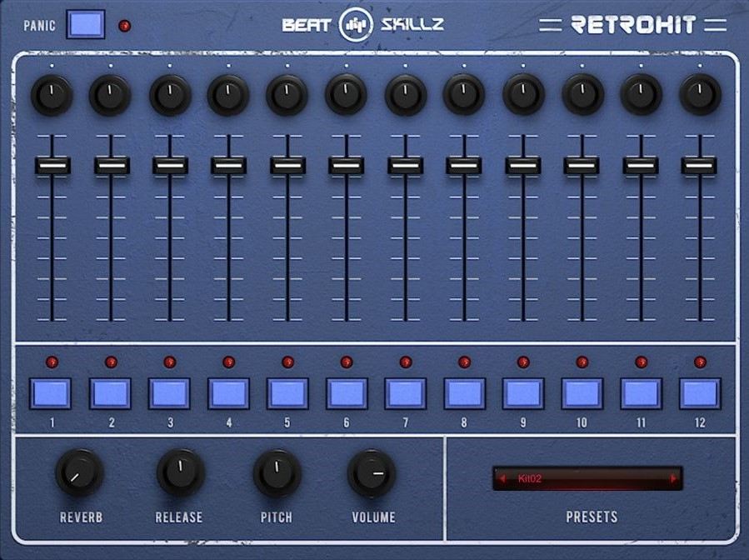This screenshot has height=560, width=749.
Task: Trigger drum pad 11
Action: 641,393
